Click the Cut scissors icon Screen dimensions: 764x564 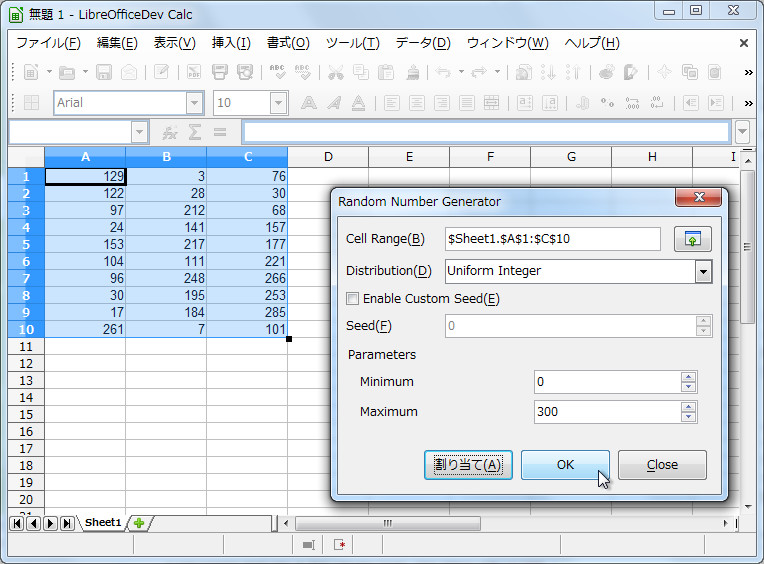pos(336,72)
